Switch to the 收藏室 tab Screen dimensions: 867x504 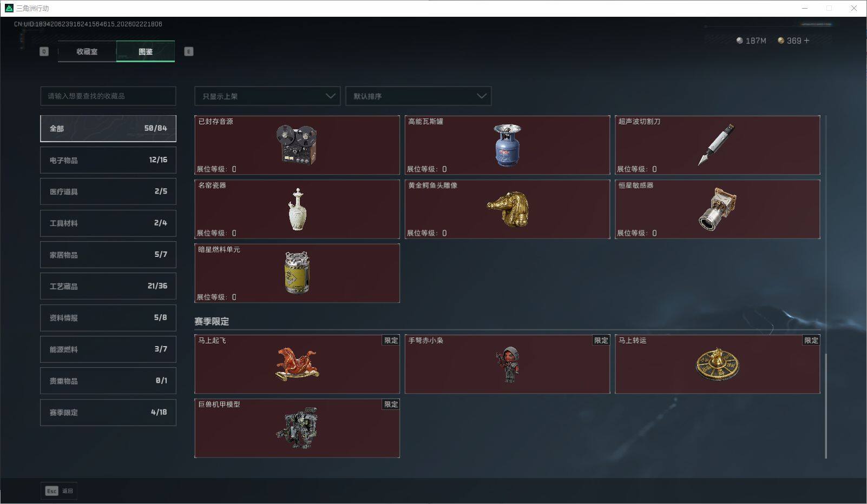87,51
